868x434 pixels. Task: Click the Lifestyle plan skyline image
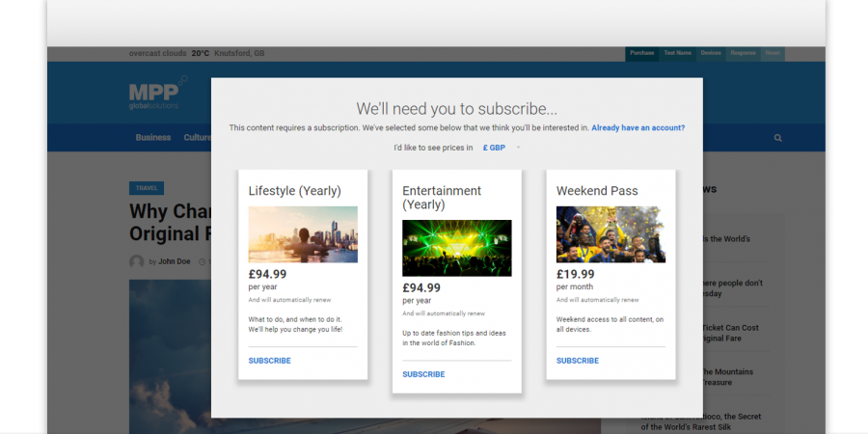(303, 234)
